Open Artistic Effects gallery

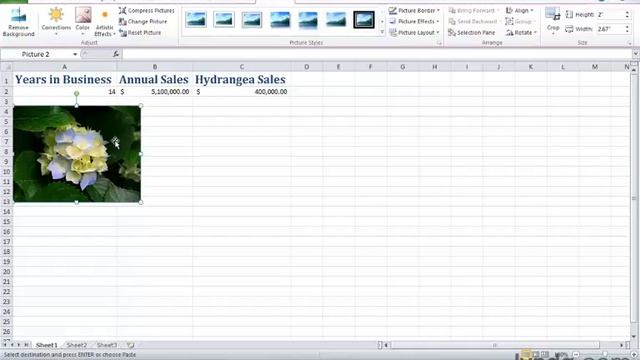[x=104, y=23]
